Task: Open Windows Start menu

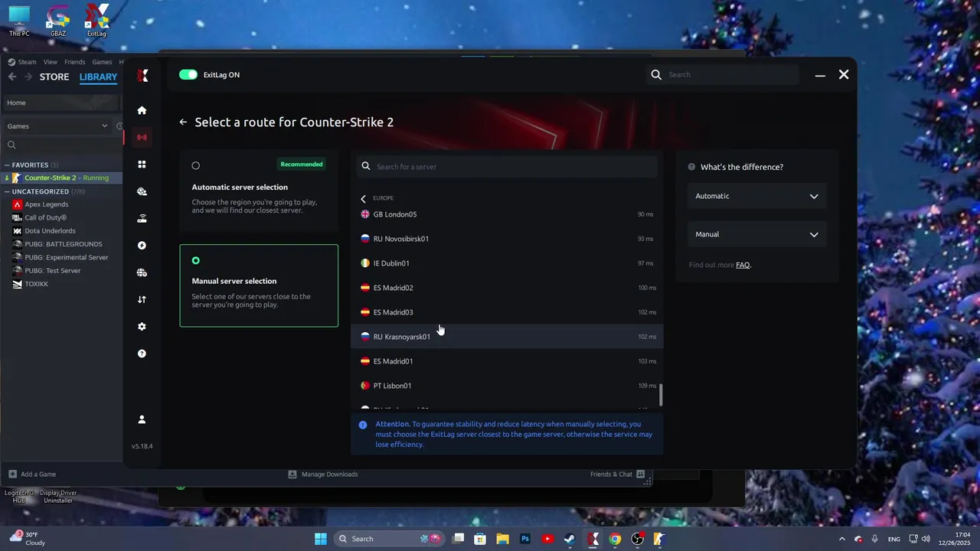Action: [321, 539]
